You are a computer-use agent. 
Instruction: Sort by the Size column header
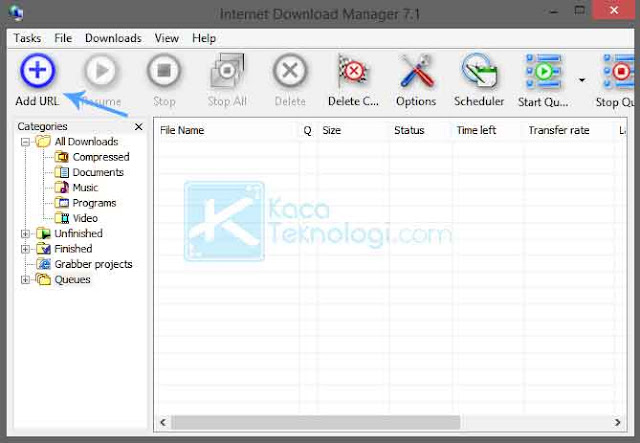pyautogui.click(x=353, y=130)
